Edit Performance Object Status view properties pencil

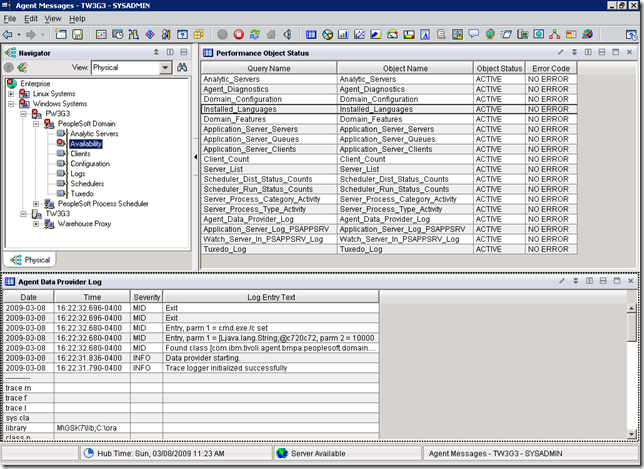[561, 52]
